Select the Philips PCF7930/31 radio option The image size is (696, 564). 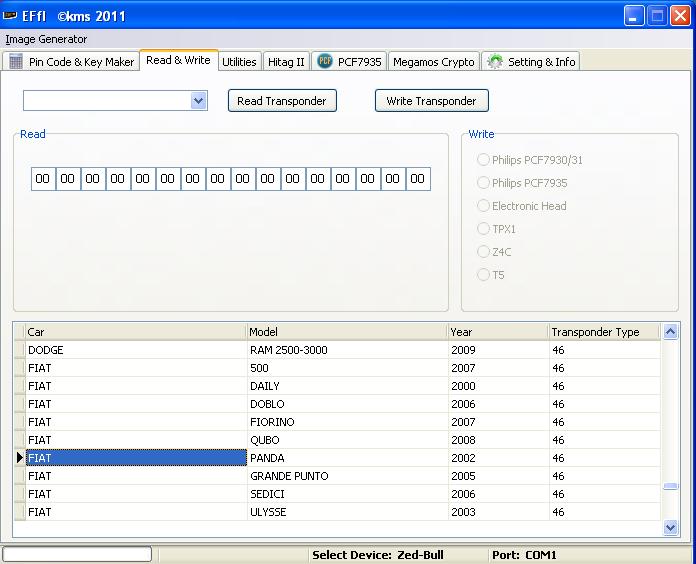click(x=484, y=160)
